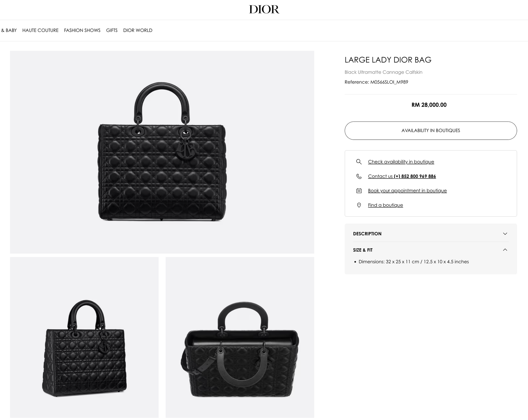Open the Haute Couture menu

click(x=40, y=30)
